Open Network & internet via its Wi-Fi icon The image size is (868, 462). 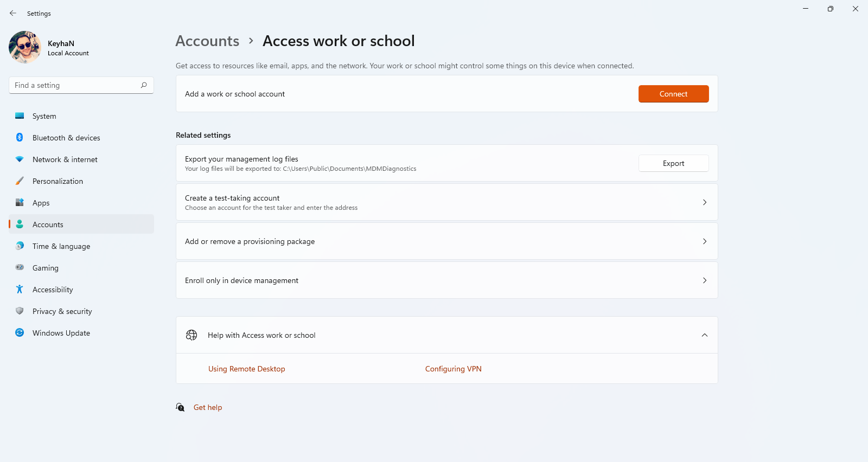coord(20,159)
